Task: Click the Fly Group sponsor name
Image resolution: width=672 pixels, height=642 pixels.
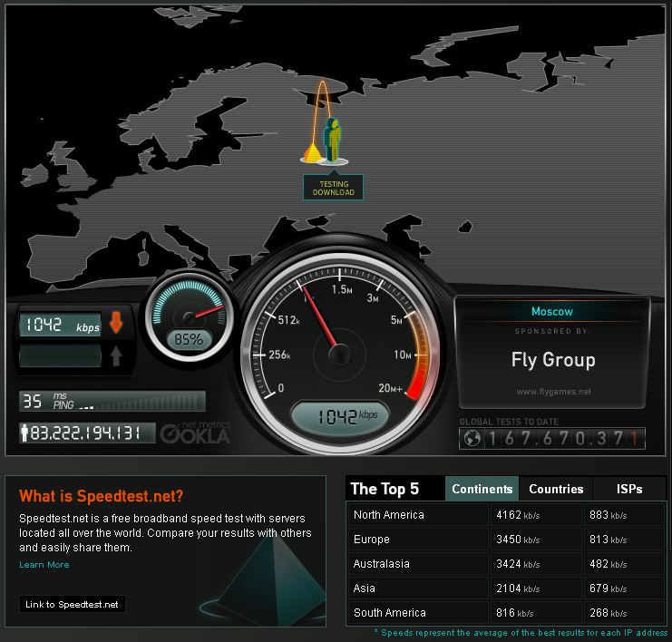Action: tap(553, 360)
